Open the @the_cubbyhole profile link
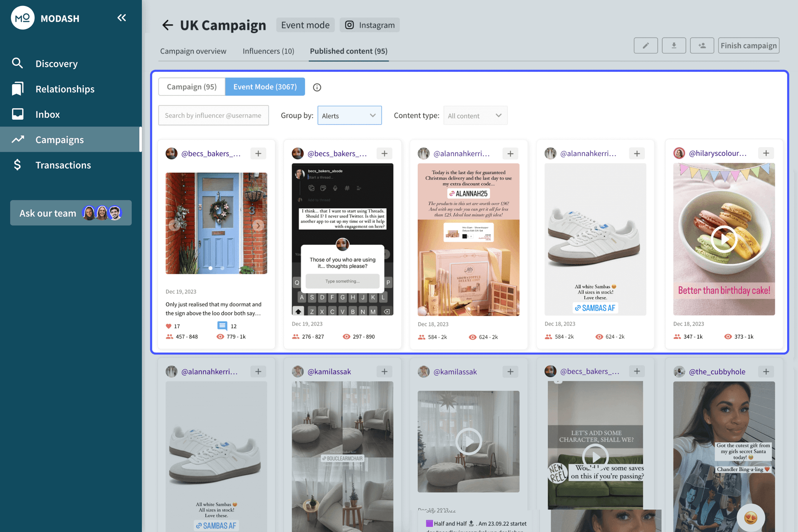 coord(717,372)
